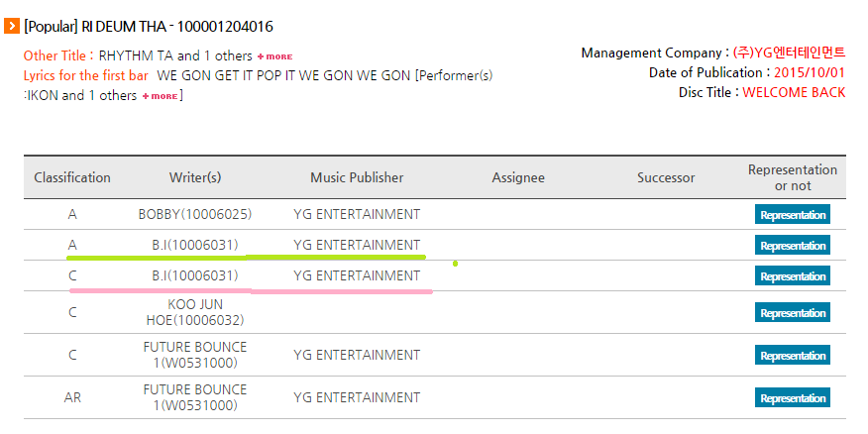Click the Music Publisher column header

357,177
